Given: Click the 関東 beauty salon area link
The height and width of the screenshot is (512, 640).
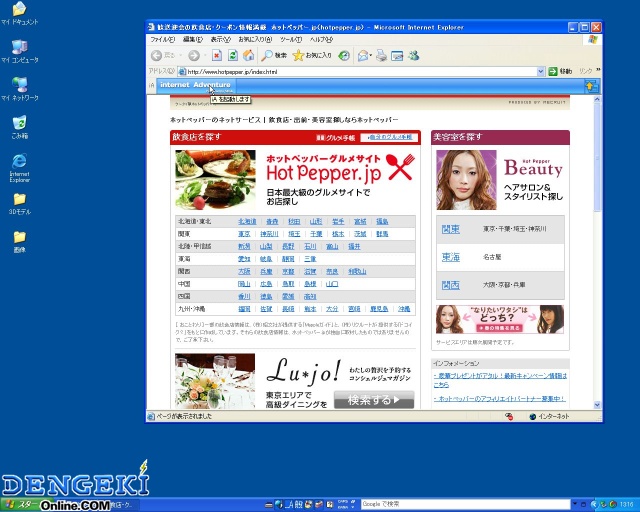Looking at the screenshot, I should (x=451, y=229).
